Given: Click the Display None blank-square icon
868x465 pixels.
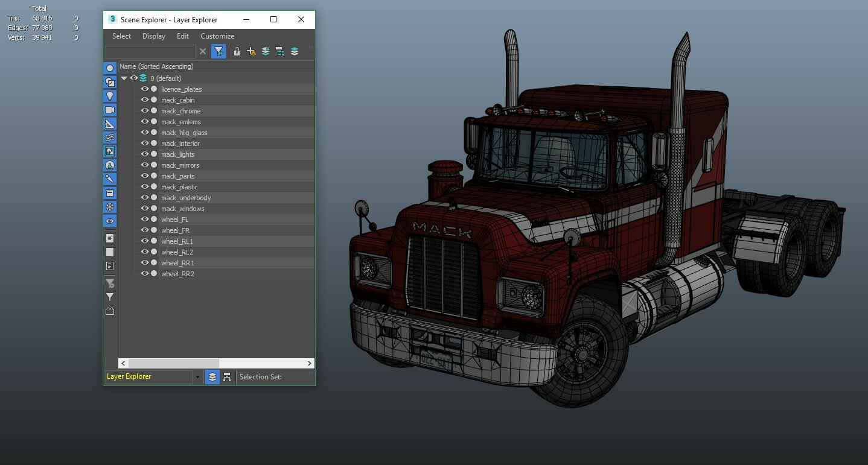Looking at the screenshot, I should pos(110,252).
